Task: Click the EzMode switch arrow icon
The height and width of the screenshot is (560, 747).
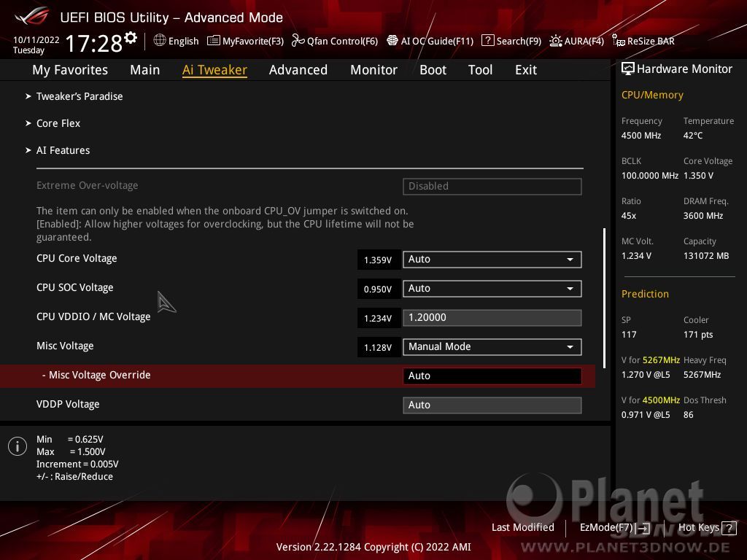Action: click(643, 528)
